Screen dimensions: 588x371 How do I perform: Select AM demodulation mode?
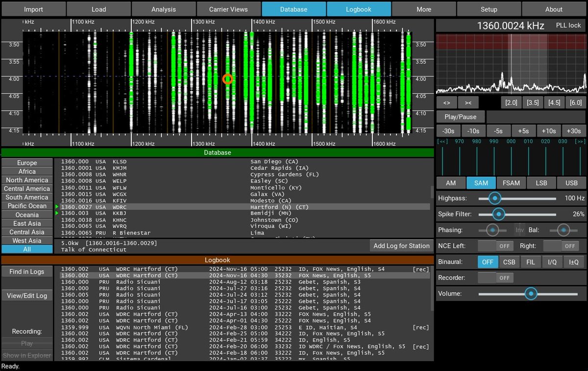point(450,183)
